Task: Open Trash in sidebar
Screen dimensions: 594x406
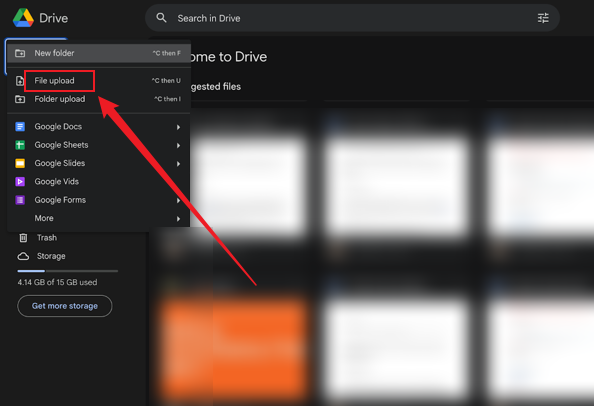Action: coord(47,237)
